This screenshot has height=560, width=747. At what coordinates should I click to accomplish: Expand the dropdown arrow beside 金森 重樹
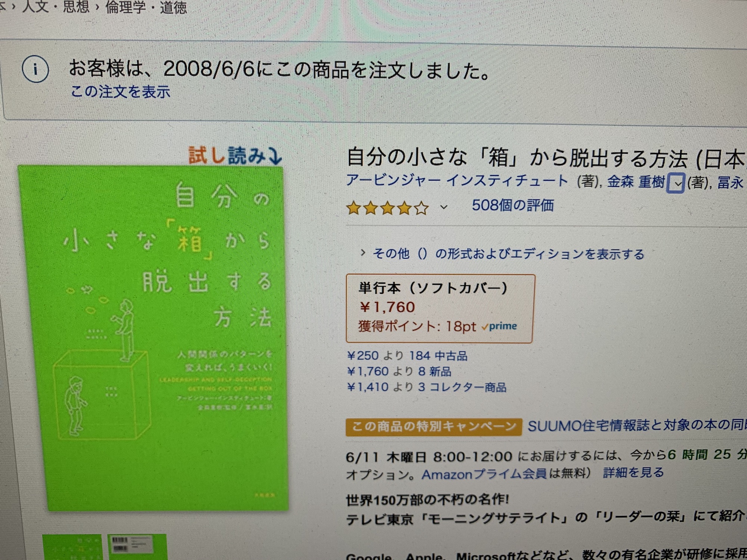(x=676, y=183)
